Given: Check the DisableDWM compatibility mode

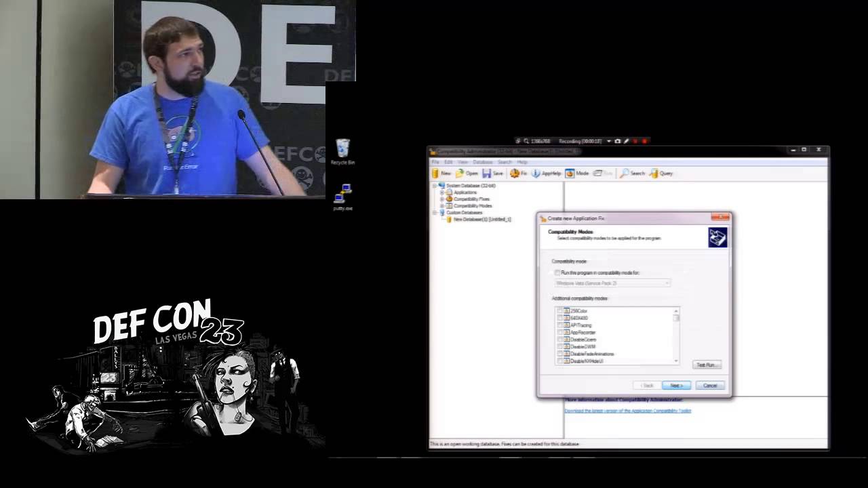Looking at the screenshot, I should pos(560,347).
